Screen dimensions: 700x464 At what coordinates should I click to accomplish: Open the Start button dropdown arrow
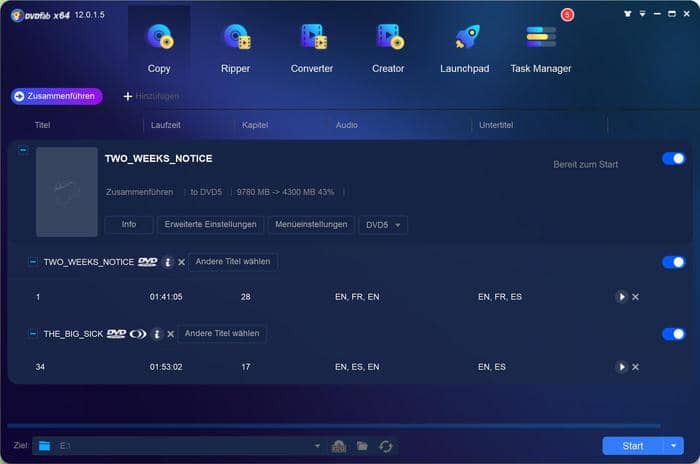[x=673, y=446]
